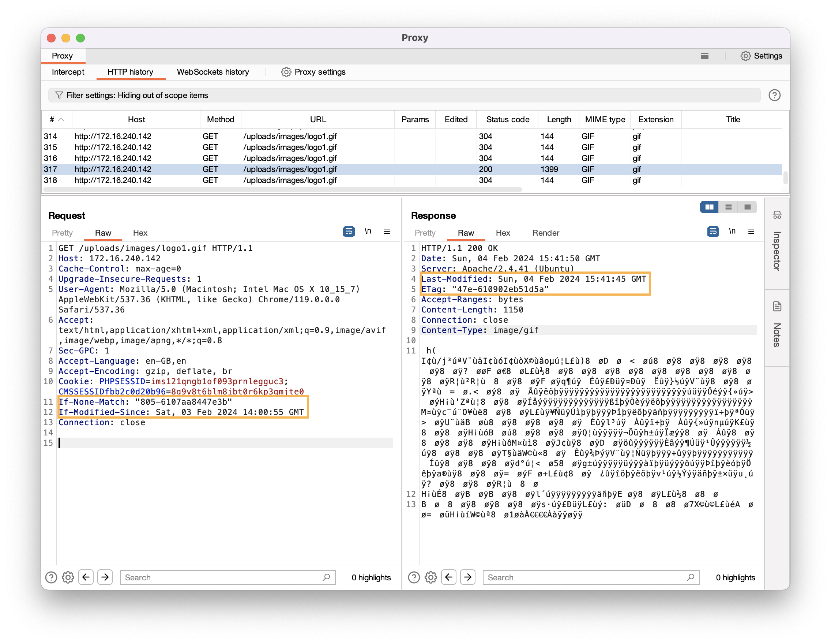Sort by Status code column header
The image size is (831, 644).
click(x=507, y=120)
